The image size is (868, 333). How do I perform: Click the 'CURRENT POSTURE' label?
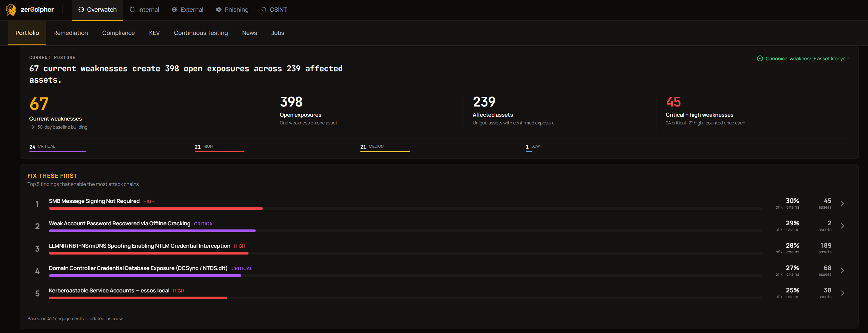[52, 58]
